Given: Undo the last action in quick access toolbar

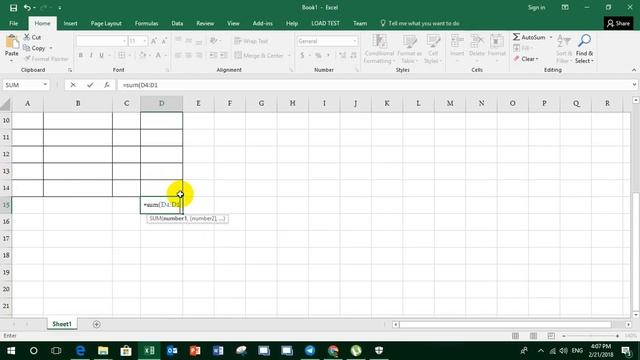Looking at the screenshot, I should pos(27,8).
